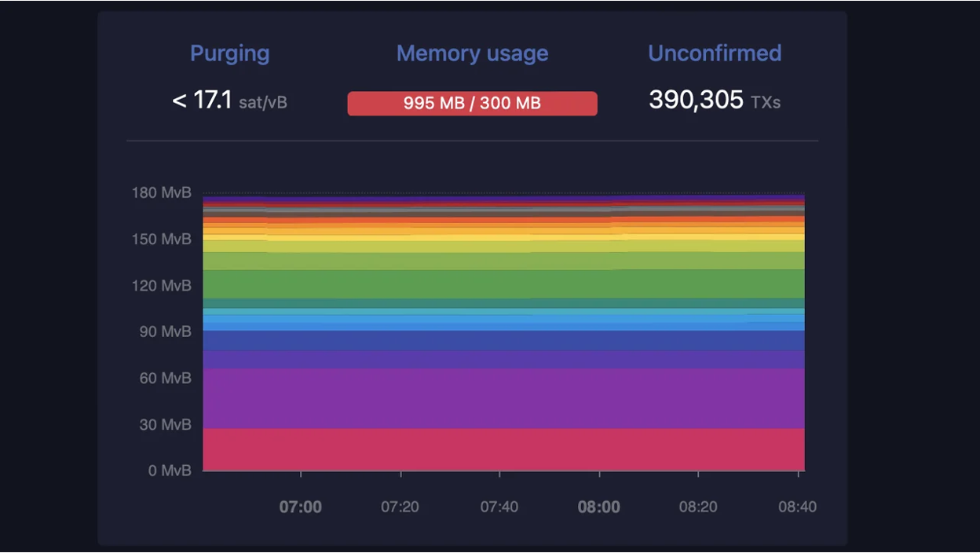Click the 08:00 time axis label
980x553 pixels.
tap(599, 507)
